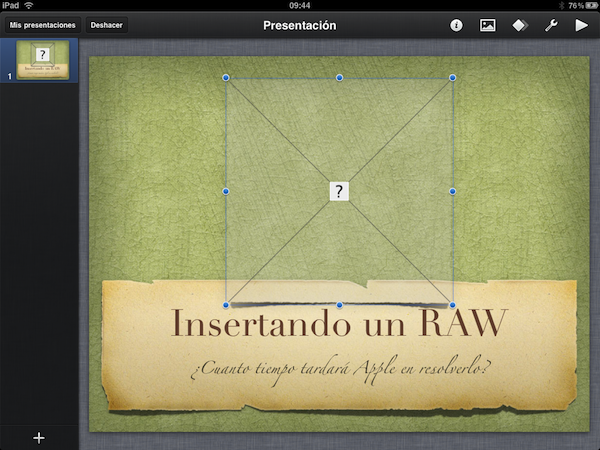Open the Info inspector icon
Viewport: 600px width, 450px height.
(x=456, y=25)
